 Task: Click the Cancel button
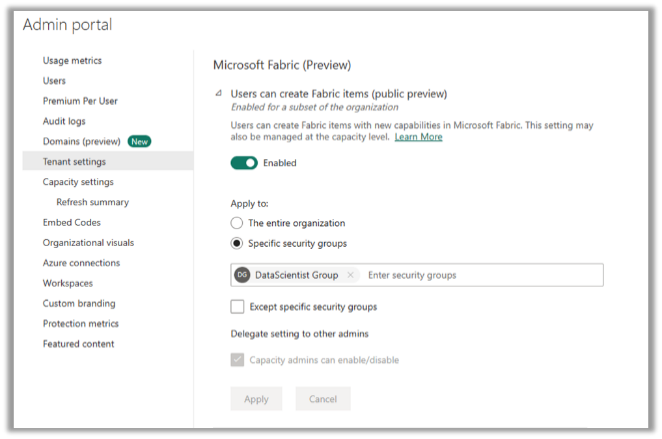pos(323,399)
